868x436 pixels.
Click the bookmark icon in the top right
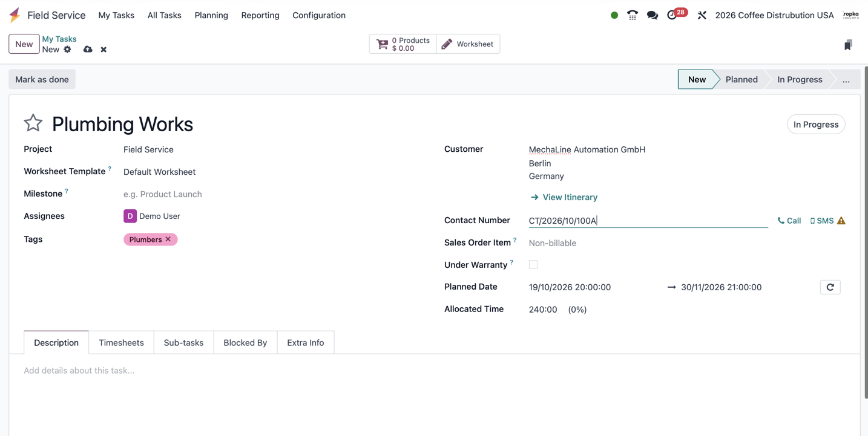[848, 45]
